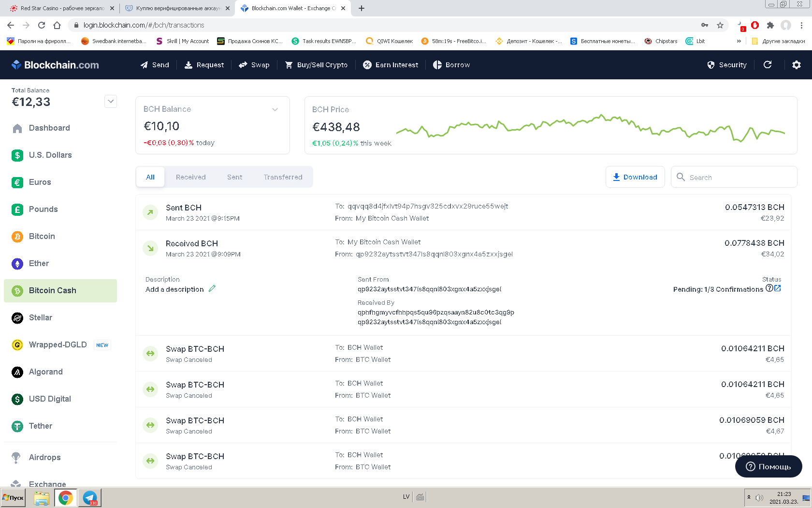Open Buy/Sell Crypto
Screen dimensions: 812x508
317,65
